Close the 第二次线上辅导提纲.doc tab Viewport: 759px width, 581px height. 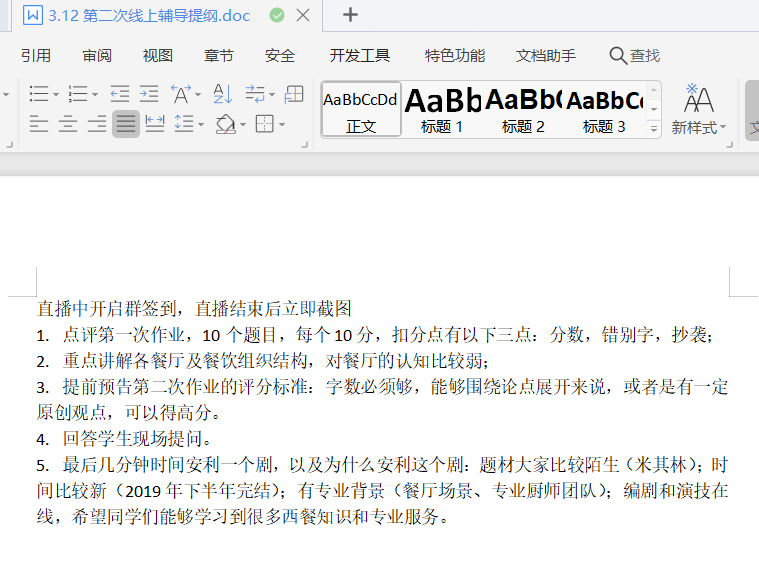pos(303,15)
